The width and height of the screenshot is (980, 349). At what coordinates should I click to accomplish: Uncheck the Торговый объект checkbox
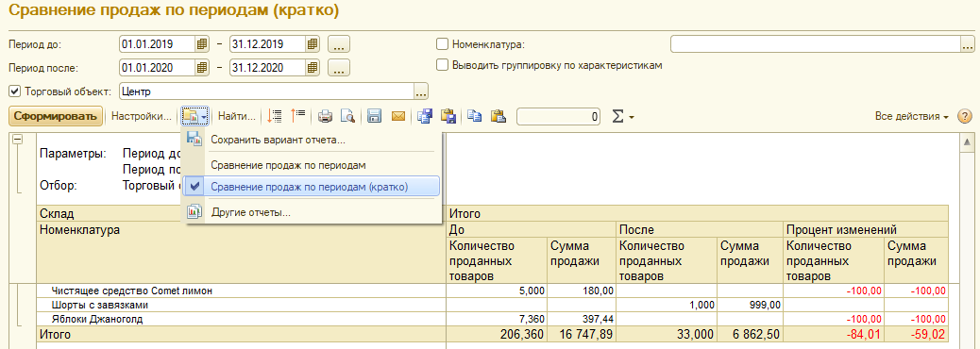[x=15, y=91]
